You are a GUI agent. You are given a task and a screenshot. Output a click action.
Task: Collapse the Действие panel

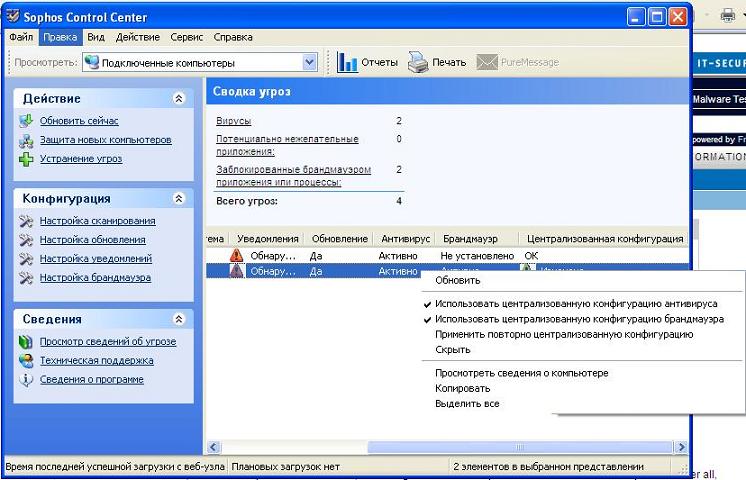pyautogui.click(x=179, y=98)
